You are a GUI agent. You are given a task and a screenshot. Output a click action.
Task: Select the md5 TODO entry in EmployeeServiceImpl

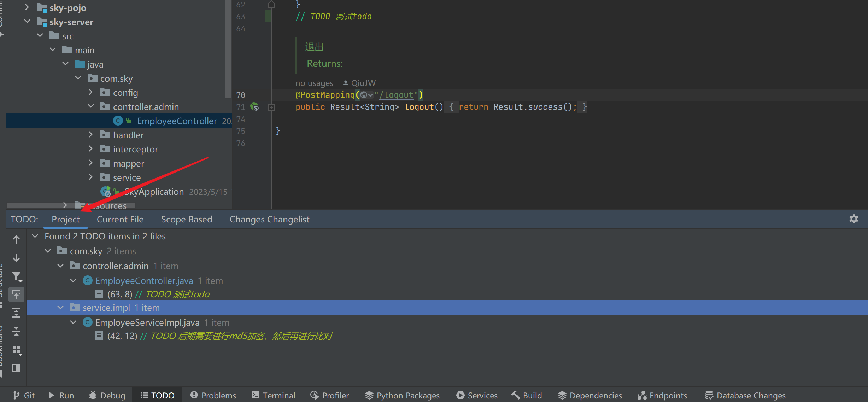(x=219, y=336)
